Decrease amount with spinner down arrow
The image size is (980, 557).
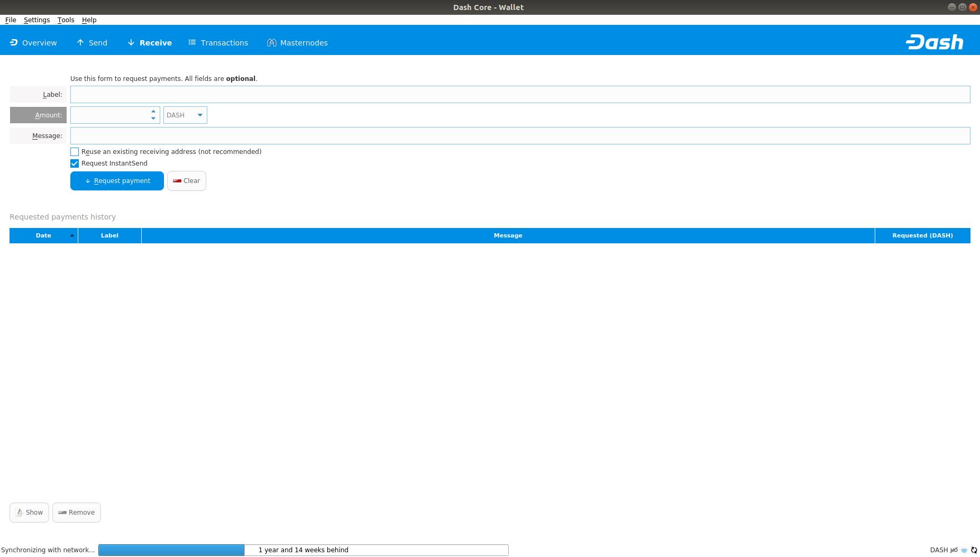[153, 118]
